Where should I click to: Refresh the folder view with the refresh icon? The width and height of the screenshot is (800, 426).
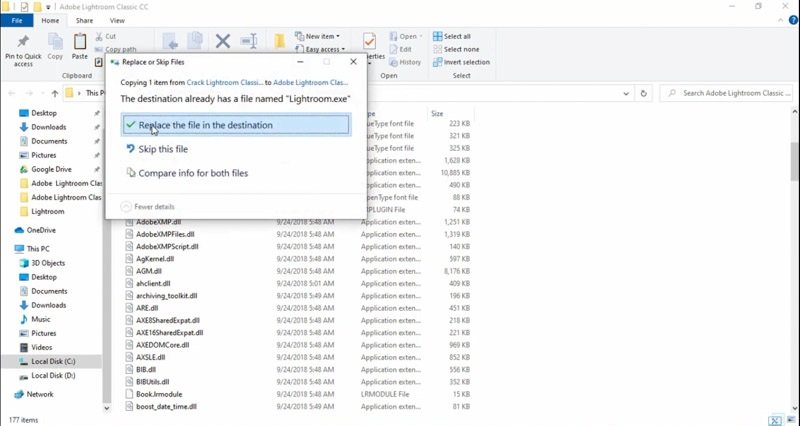click(x=643, y=93)
